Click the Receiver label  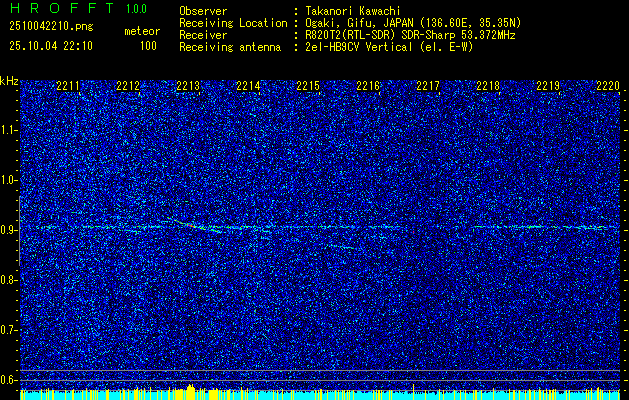(x=203, y=35)
